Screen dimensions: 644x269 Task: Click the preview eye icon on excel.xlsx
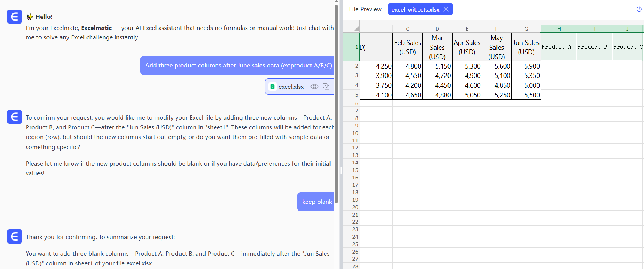314,87
